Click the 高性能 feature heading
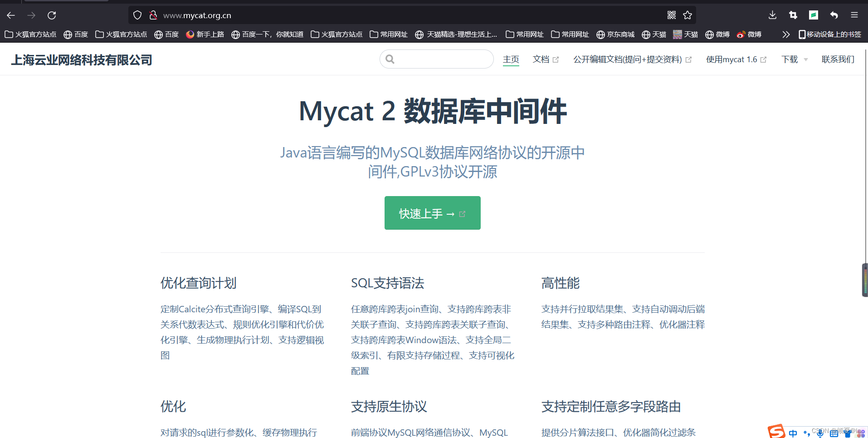868x438 pixels. click(561, 283)
